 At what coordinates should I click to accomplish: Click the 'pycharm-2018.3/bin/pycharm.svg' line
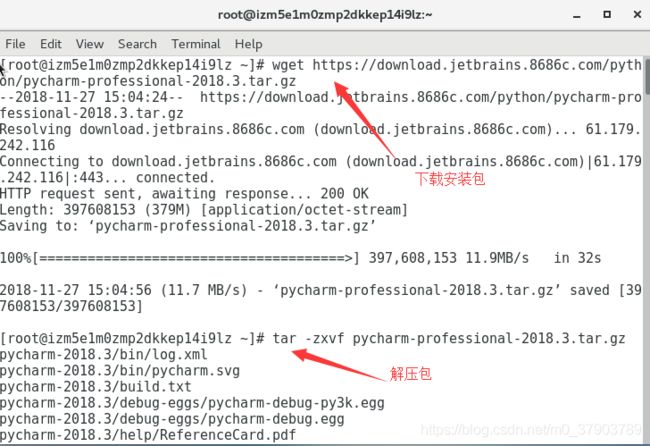(120, 371)
